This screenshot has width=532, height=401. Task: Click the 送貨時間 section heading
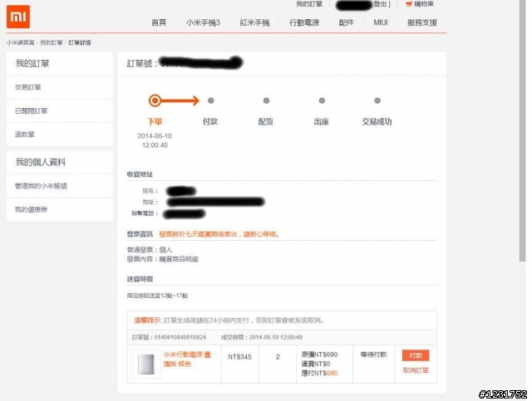[x=140, y=279]
